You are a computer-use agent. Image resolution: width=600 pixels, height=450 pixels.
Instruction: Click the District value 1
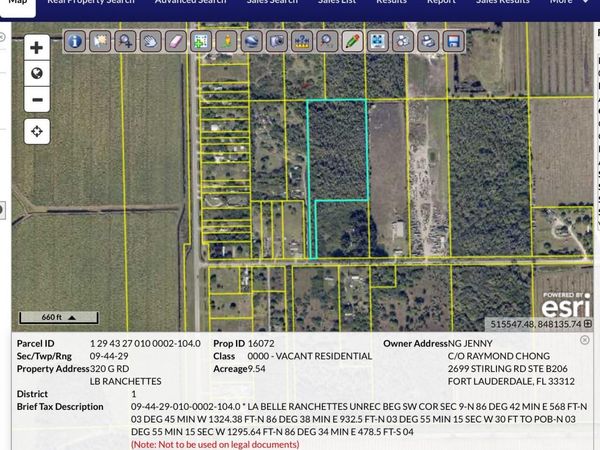coord(134,394)
